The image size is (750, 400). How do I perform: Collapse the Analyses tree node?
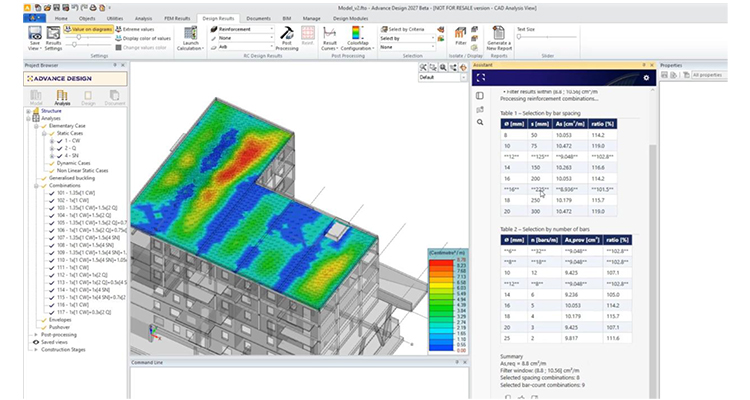[x=28, y=118]
